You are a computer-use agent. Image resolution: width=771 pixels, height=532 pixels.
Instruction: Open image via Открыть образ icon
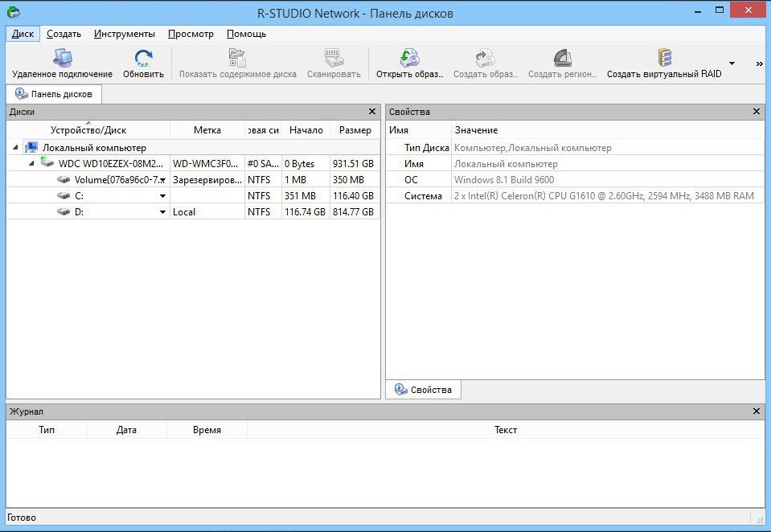(409, 58)
